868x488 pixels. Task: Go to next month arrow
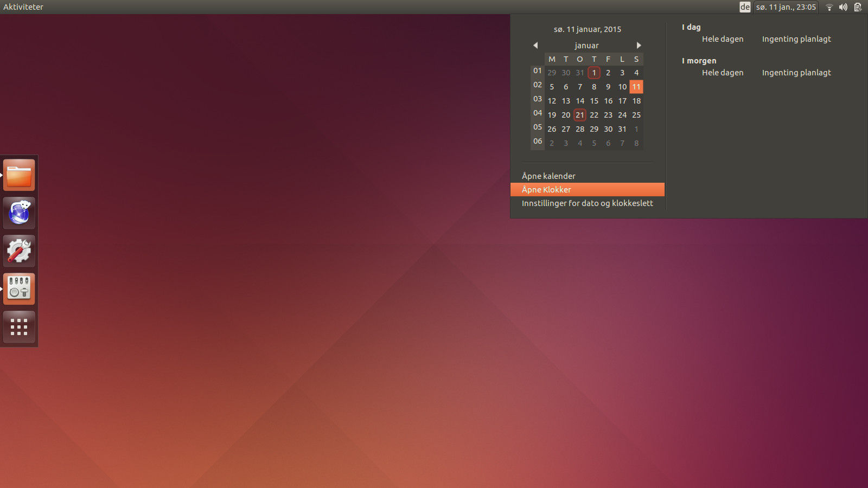coord(639,46)
